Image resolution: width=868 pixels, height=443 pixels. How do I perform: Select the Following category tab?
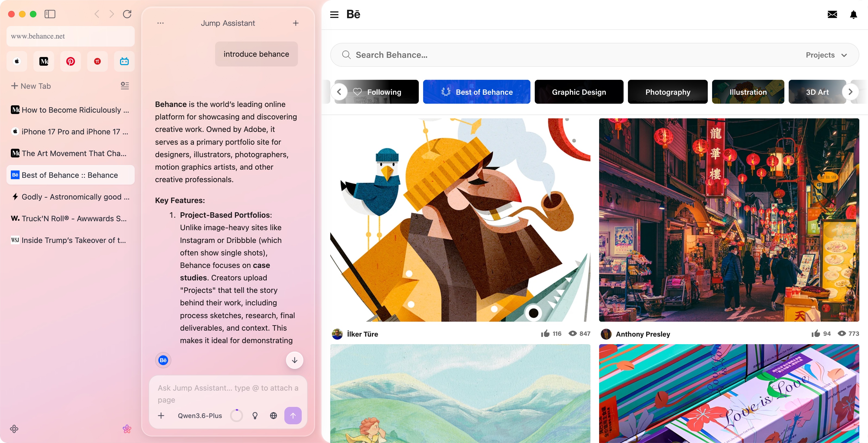click(x=377, y=92)
